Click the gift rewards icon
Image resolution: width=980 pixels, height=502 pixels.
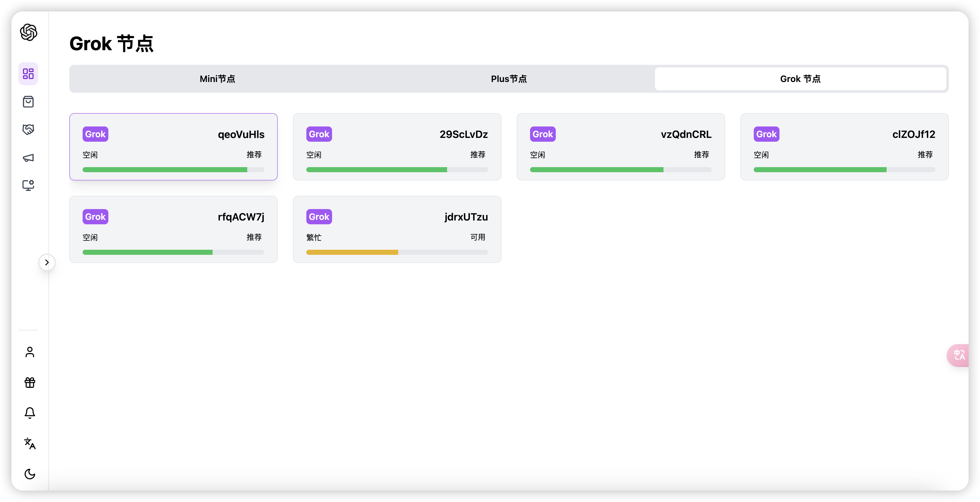(30, 382)
